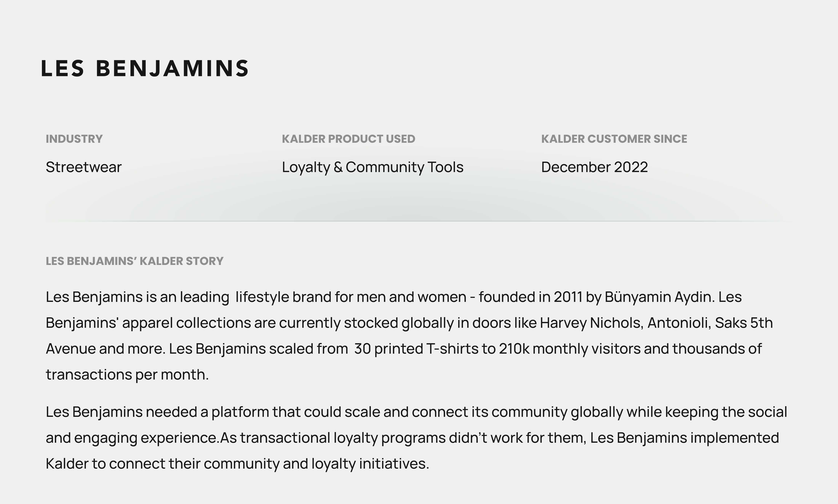
Task: Click the December 2022 date value
Action: (594, 167)
